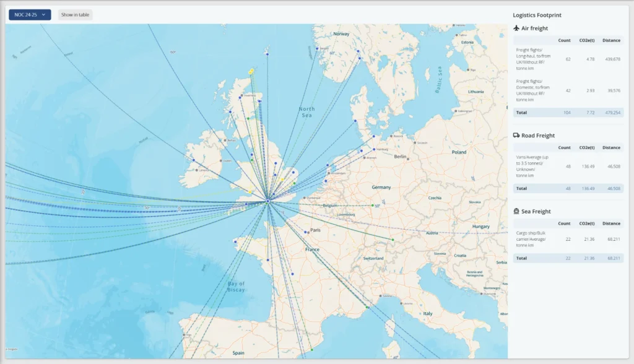Click the 439,678 distance value
Viewport: 634px width, 364px height.
click(x=612, y=59)
